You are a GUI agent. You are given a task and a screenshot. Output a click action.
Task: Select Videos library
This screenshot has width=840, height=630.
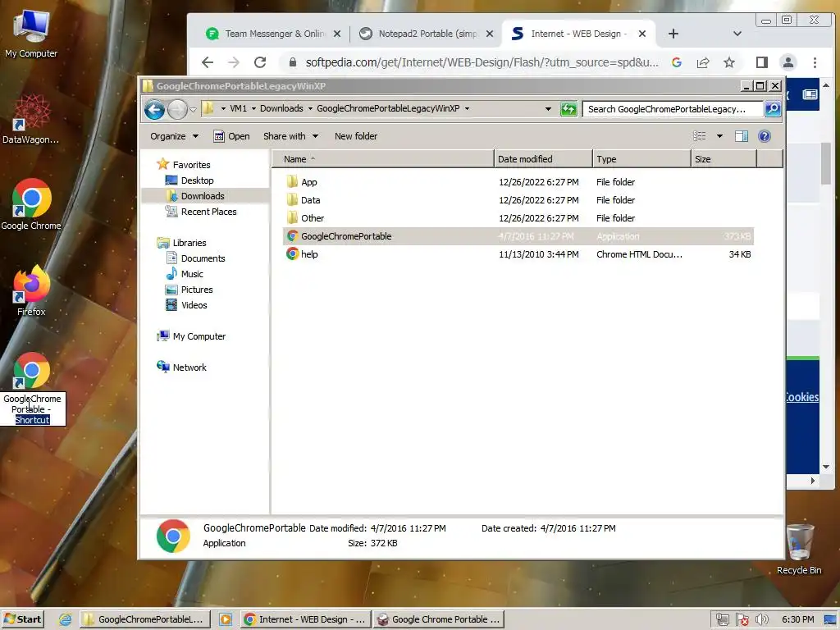pos(194,305)
